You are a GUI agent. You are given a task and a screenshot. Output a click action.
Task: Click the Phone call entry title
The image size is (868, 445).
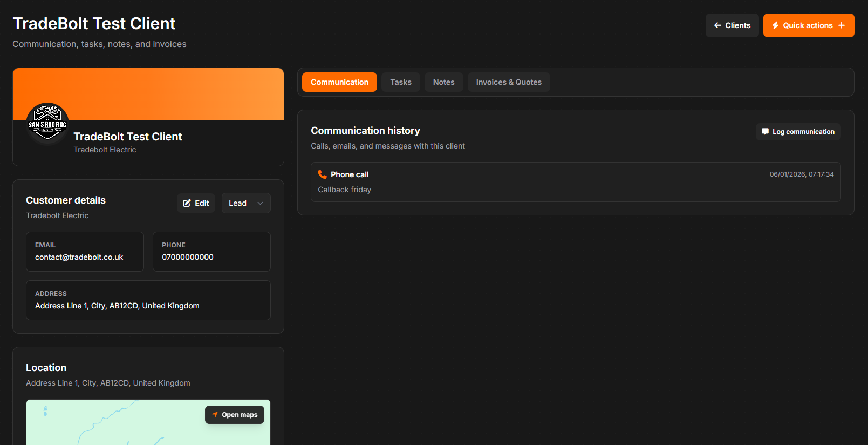pos(350,174)
